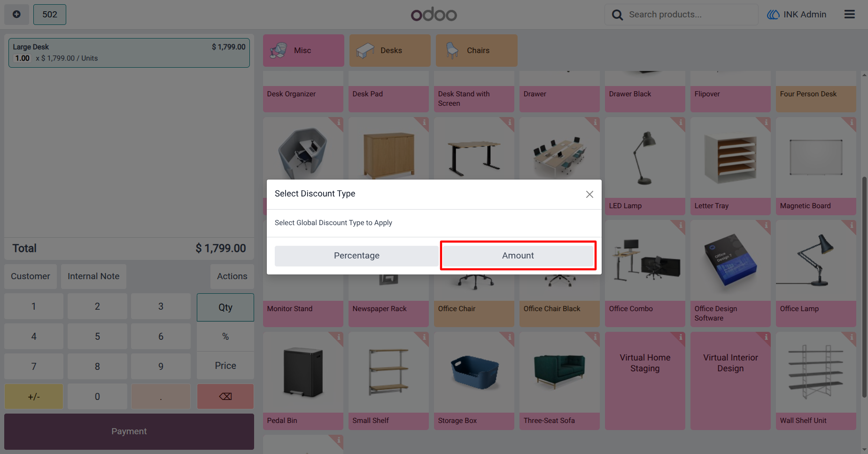This screenshot has height=454, width=868.
Task: Open info corner icon on LED Lamp
Action: pyautogui.click(x=680, y=123)
